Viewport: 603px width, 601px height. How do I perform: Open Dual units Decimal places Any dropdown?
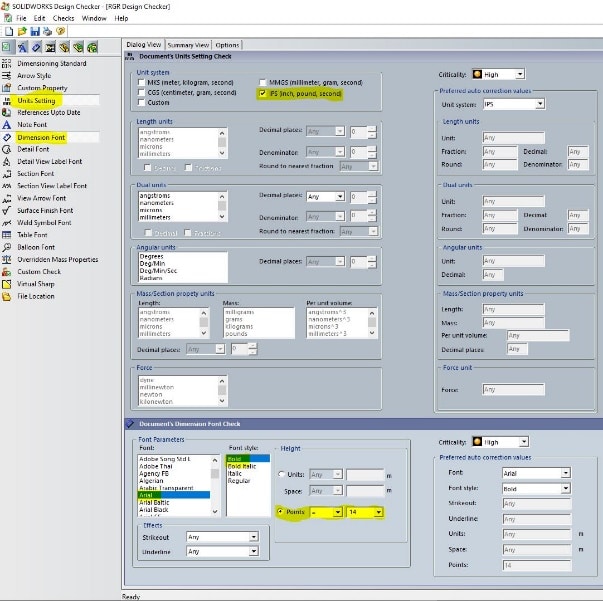340,196
